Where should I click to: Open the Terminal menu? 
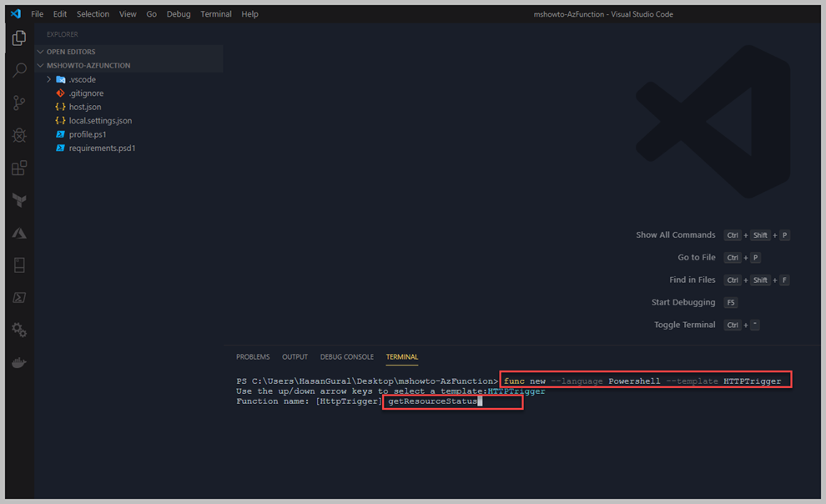click(216, 14)
